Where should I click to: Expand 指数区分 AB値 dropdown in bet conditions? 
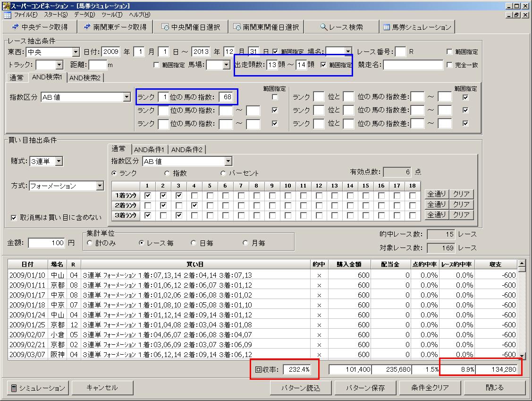[x=228, y=161]
